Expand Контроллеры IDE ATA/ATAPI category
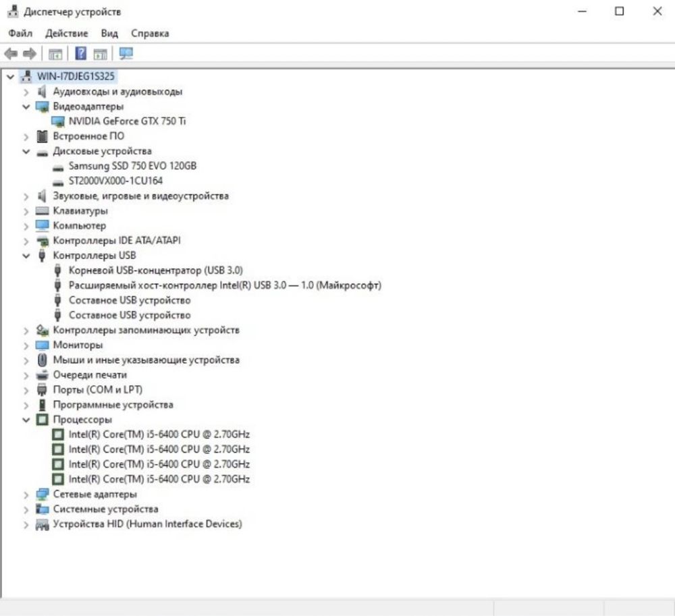675x616 pixels. pos(26,241)
